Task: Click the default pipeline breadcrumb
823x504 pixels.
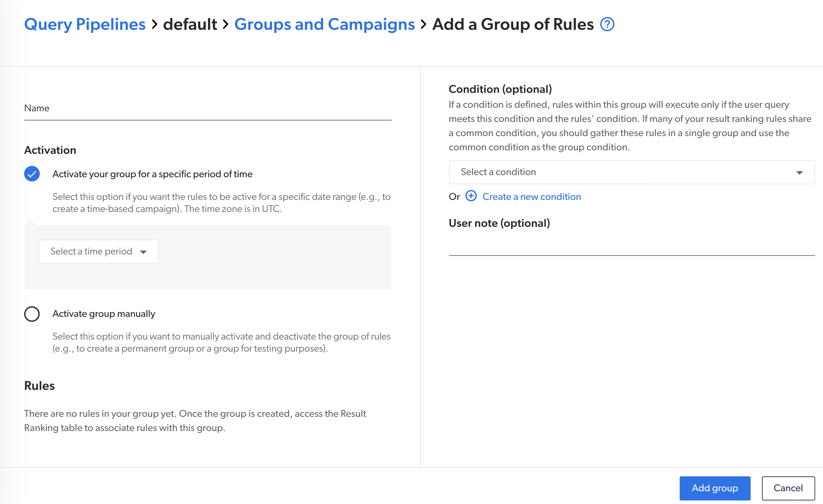Action: [x=190, y=24]
